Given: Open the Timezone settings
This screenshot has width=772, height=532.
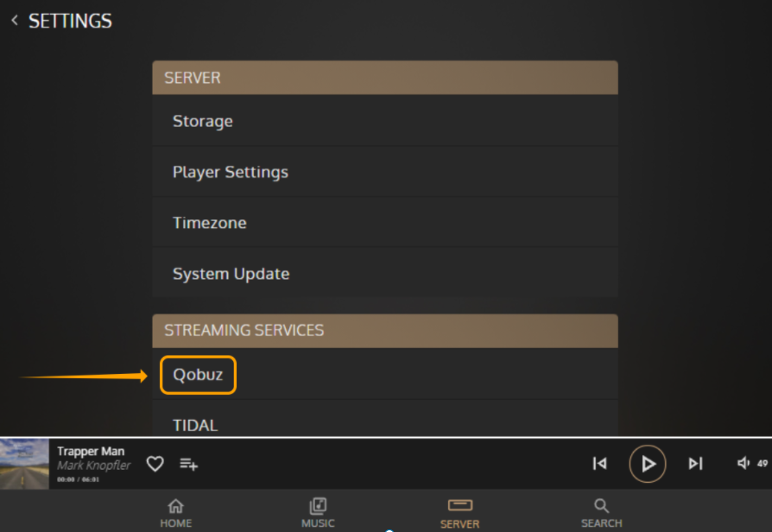Looking at the screenshot, I should click(x=385, y=223).
